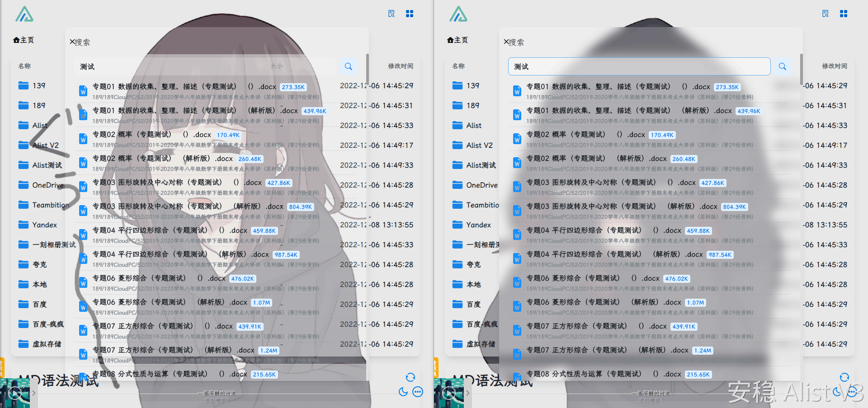Expand the music player arrow in left panel
This screenshot has height=408, width=868.
[34, 393]
